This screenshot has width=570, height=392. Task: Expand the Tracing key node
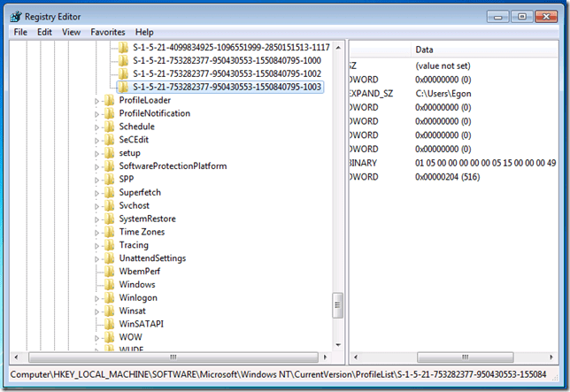[97, 245]
